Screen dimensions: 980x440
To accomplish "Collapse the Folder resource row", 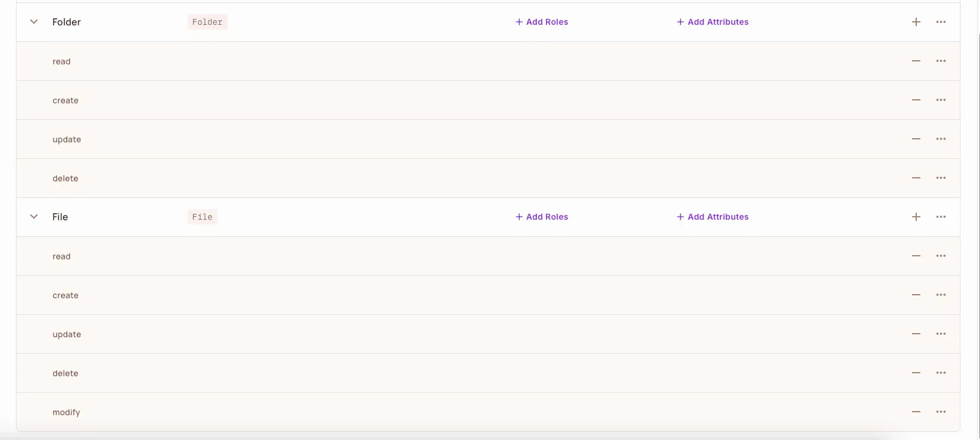I will (34, 22).
